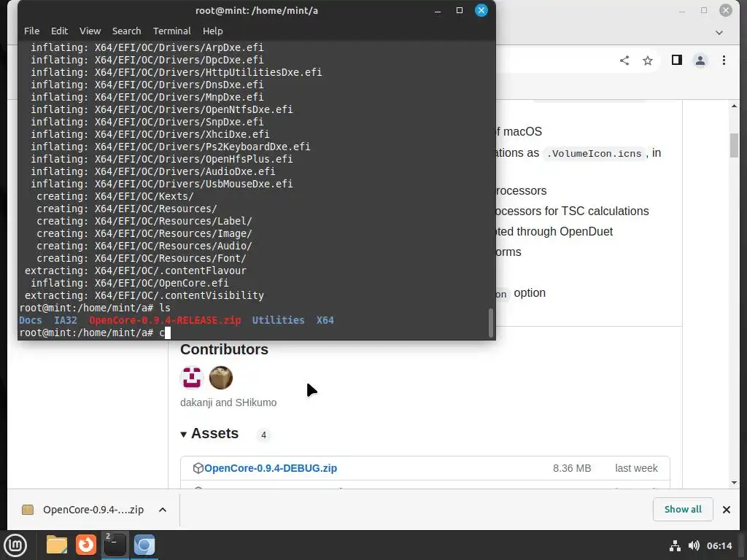Dismiss the downloads bar with X
The image size is (747, 560).
(726, 510)
